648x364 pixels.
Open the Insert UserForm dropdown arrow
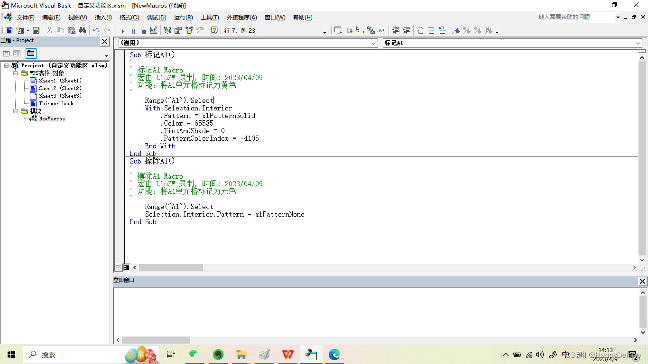27,31
